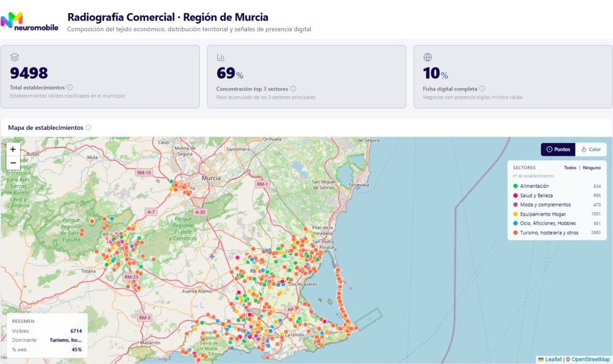Click the neuromobile logo
Screen dimensions: 613x364
click(29, 22)
